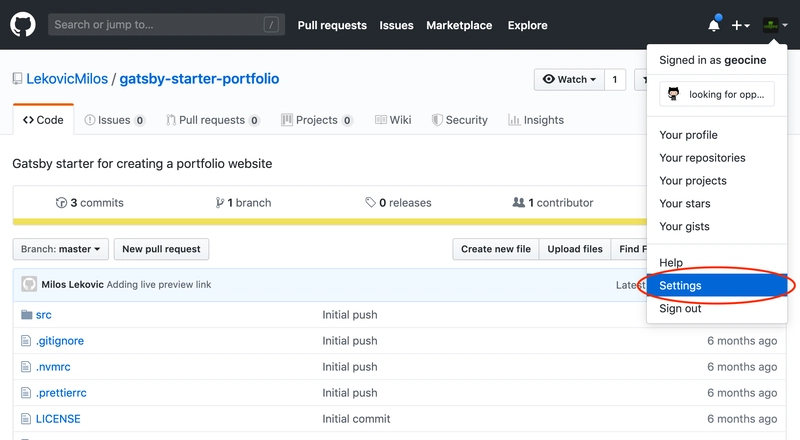Click the watchers count 1
The width and height of the screenshot is (800, 440).
tap(615, 79)
